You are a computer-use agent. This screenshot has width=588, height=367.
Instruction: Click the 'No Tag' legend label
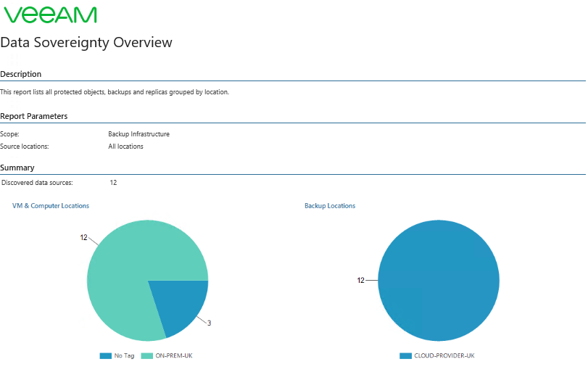point(124,355)
